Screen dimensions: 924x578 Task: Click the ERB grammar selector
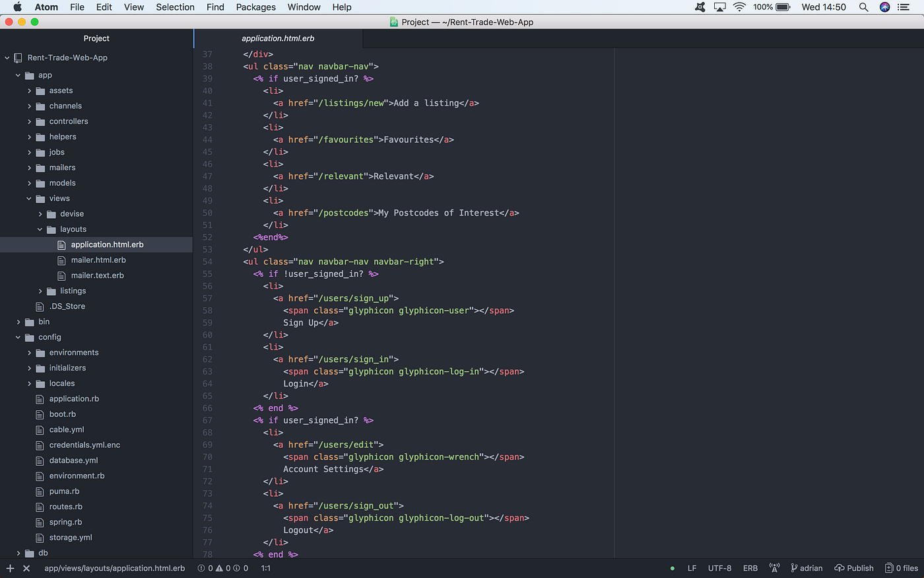pos(750,568)
